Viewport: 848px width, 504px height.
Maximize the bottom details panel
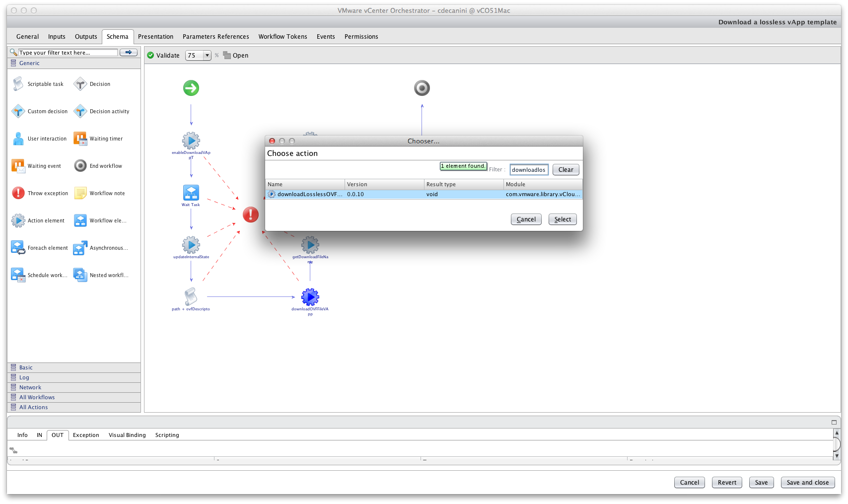coord(834,422)
